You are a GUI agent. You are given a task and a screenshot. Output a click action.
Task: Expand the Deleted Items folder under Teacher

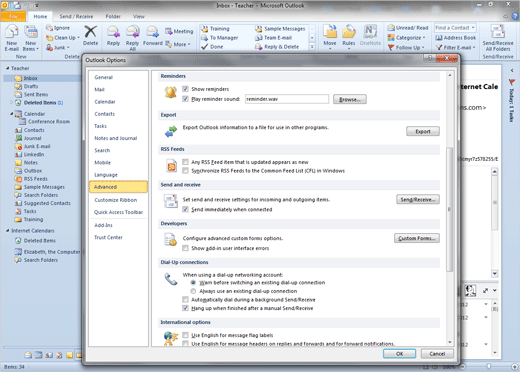point(12,102)
